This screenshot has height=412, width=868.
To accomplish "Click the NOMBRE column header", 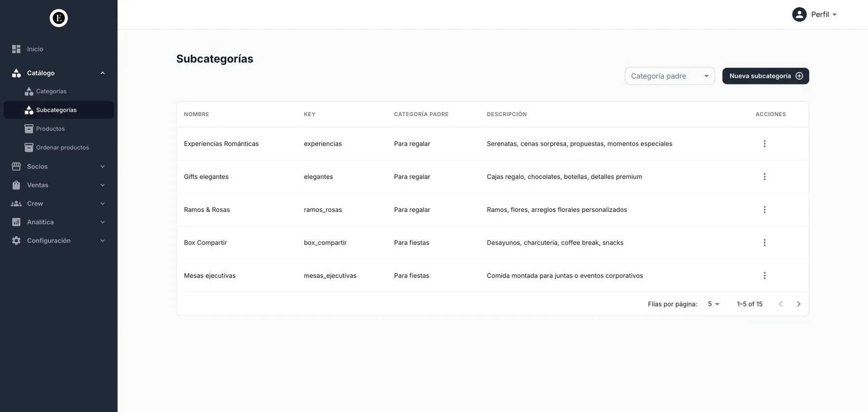I will pos(196,114).
